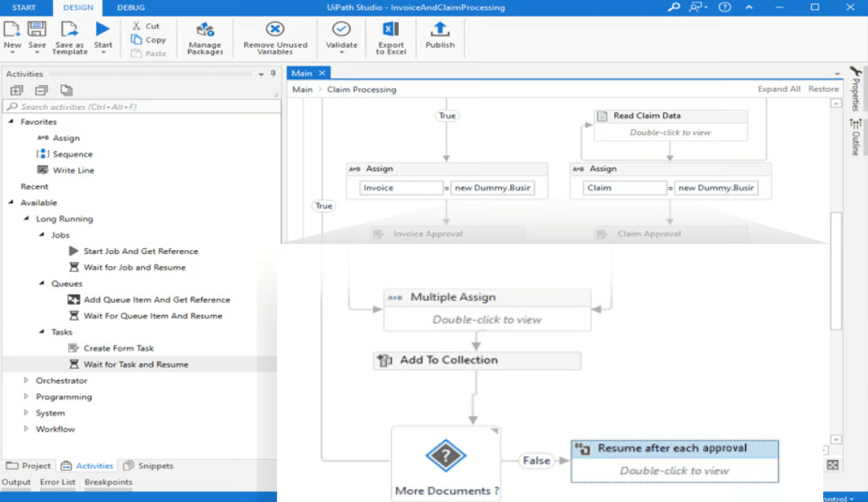868x502 pixels.
Task: Open Activities panel options dropdown
Action: pyautogui.click(x=261, y=74)
